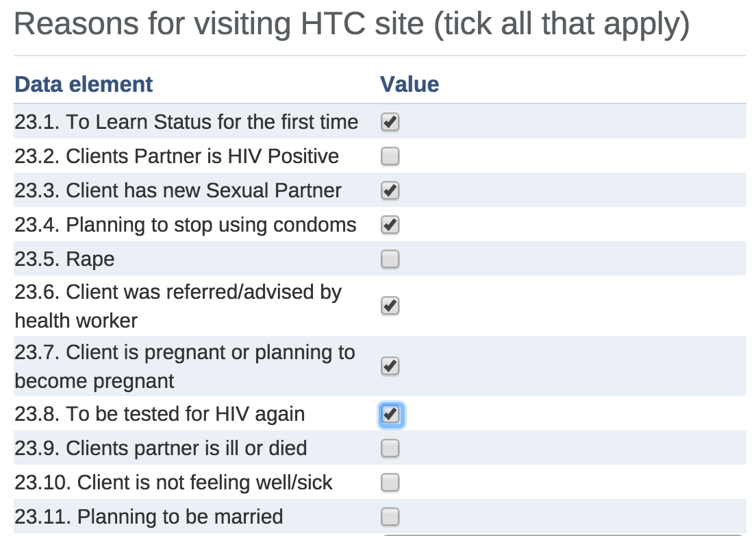The width and height of the screenshot is (756, 536).
Task: Select the '23.5. Rape' row label
Action: click(x=64, y=260)
